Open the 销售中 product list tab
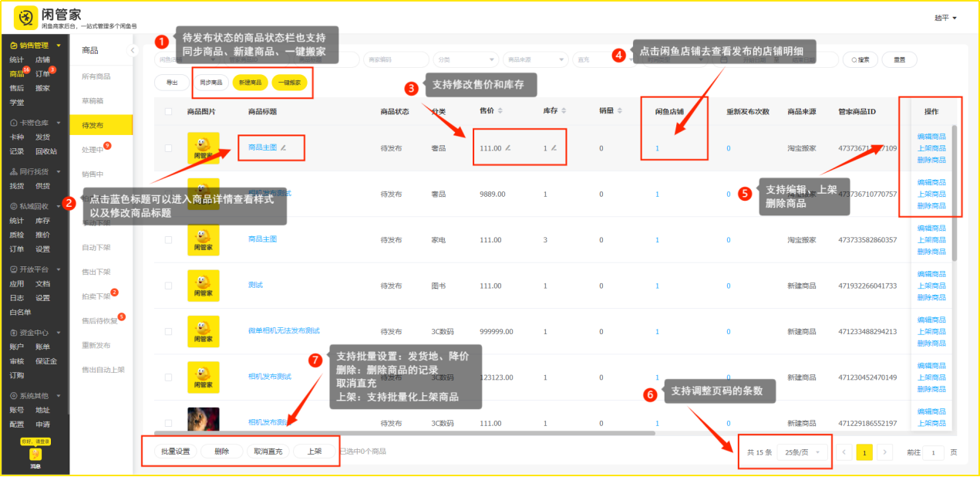 click(x=93, y=174)
